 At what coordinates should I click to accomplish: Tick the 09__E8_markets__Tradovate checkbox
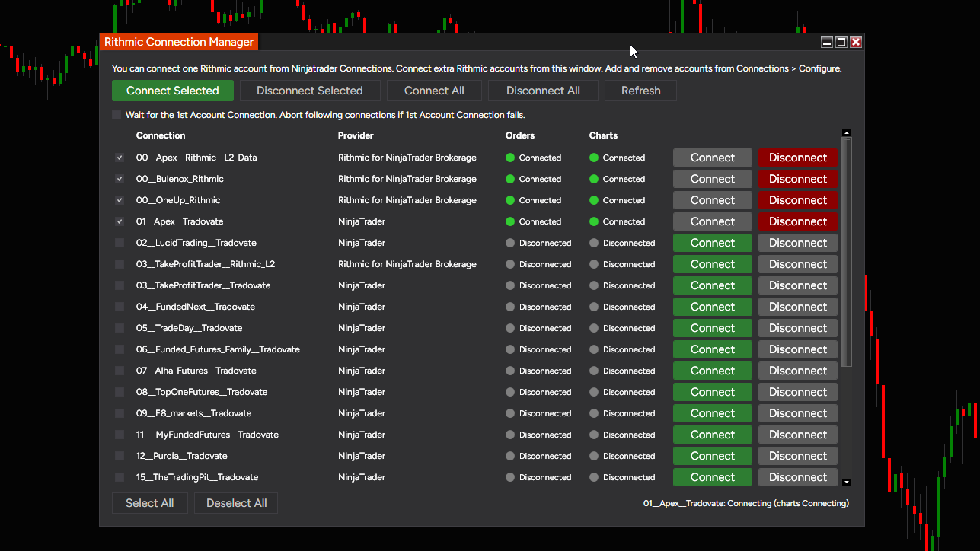(120, 413)
